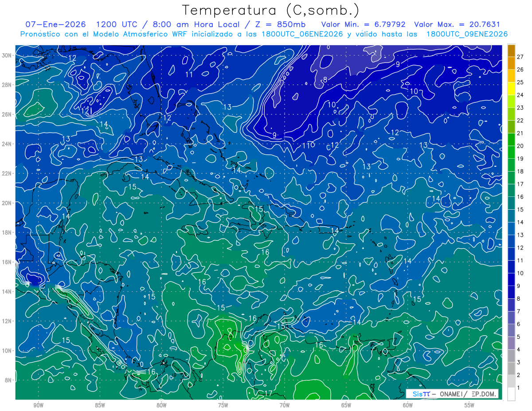Click the '3' value on color scale
This screenshot has width=532, height=411.
519,363
